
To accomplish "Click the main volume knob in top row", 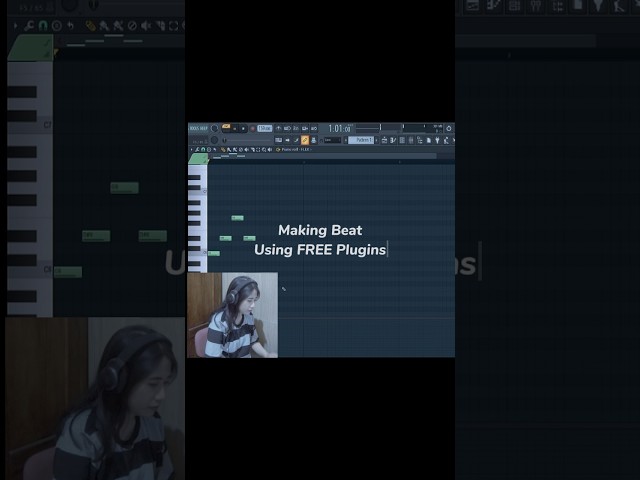I will (x=214, y=128).
